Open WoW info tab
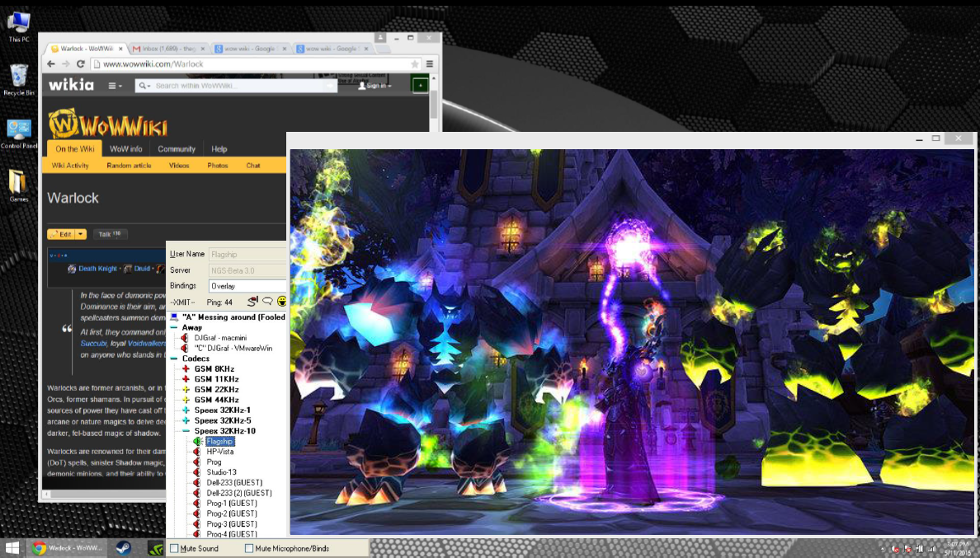The height and width of the screenshot is (558, 980). (x=125, y=148)
